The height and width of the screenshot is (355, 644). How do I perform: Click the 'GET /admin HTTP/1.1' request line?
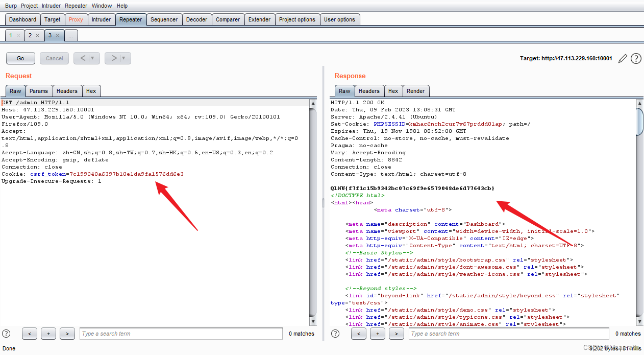(35, 103)
